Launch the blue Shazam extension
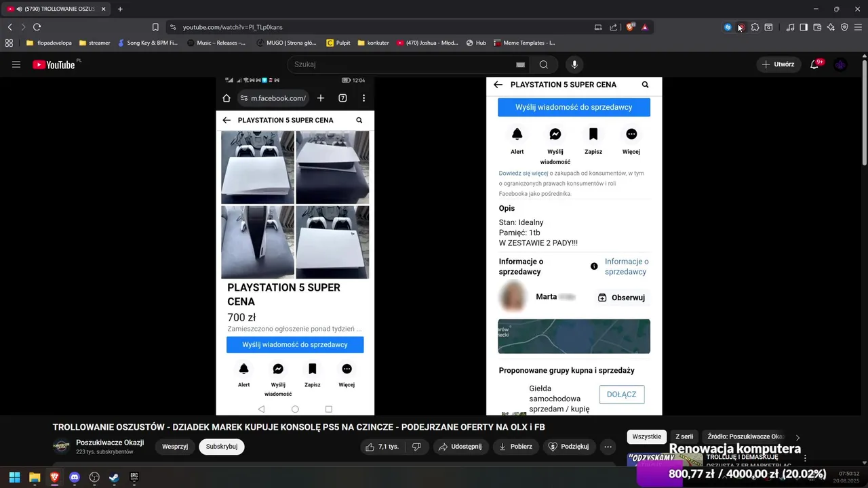Image resolution: width=868 pixels, height=488 pixels. coord(728,27)
